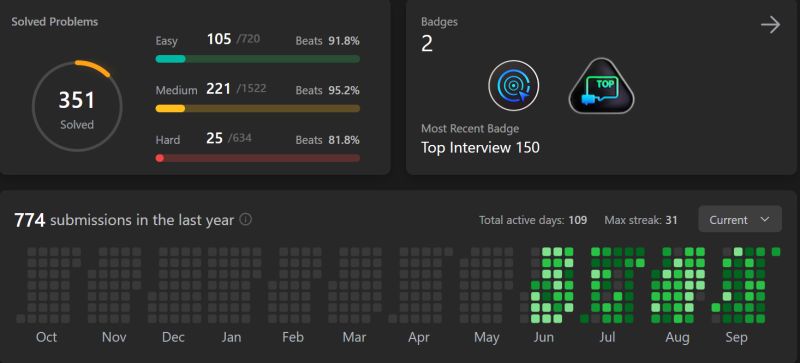
Task: Click the Sep month label in heatmap
Action: tap(737, 337)
